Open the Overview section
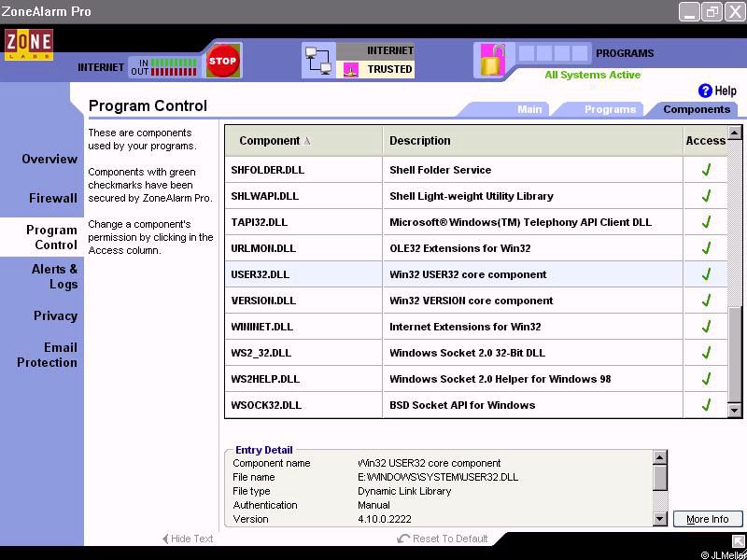747x560 pixels. (49, 159)
